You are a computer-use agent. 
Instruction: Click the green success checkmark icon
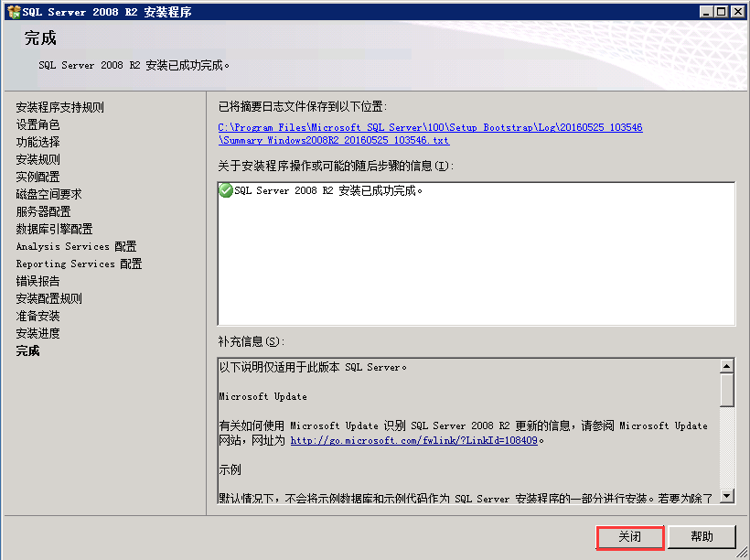[226, 190]
